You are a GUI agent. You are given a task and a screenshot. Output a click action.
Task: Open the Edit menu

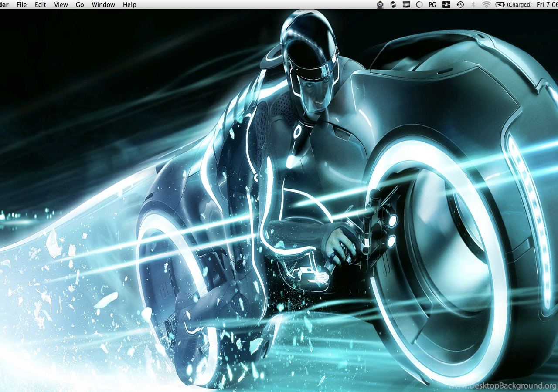41,5
